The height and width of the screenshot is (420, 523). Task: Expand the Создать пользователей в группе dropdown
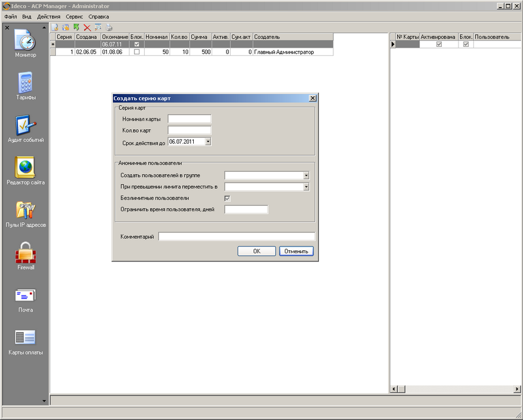click(306, 175)
